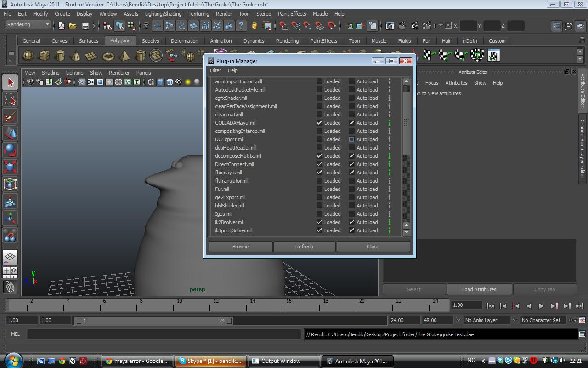Switch to the Surfaces shelf tab
588x368 pixels.
(89, 41)
